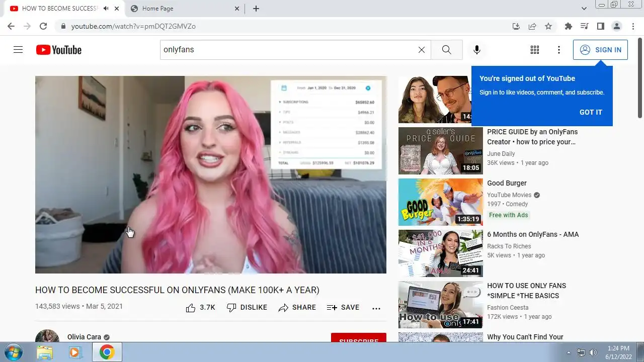Click the Free with Ads badge
Viewport: 644px width, 362px height.
click(x=509, y=215)
